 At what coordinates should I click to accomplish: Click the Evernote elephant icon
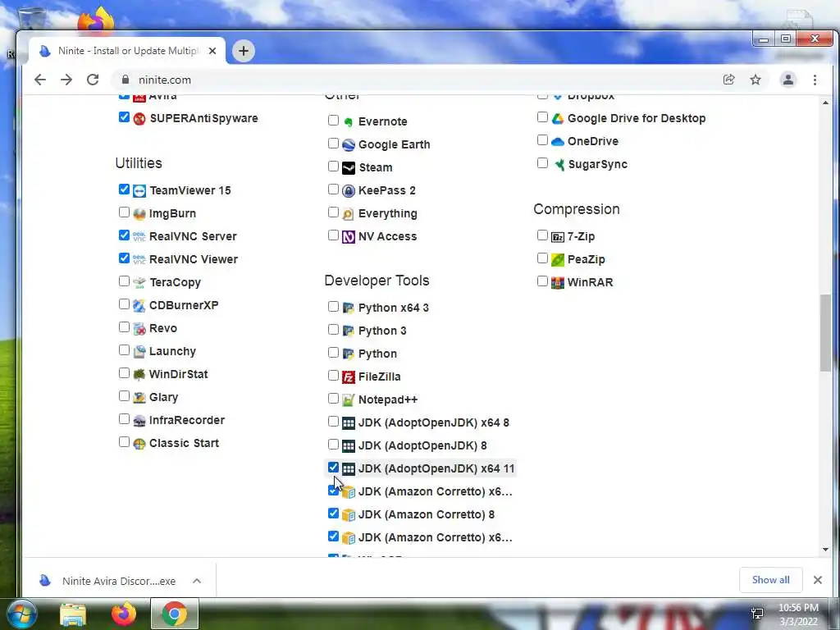pyautogui.click(x=348, y=121)
